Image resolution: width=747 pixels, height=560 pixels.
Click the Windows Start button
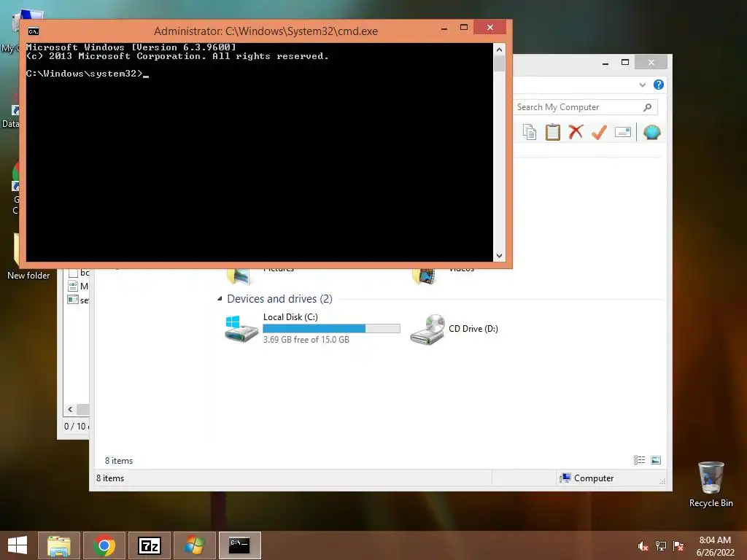tap(18, 545)
